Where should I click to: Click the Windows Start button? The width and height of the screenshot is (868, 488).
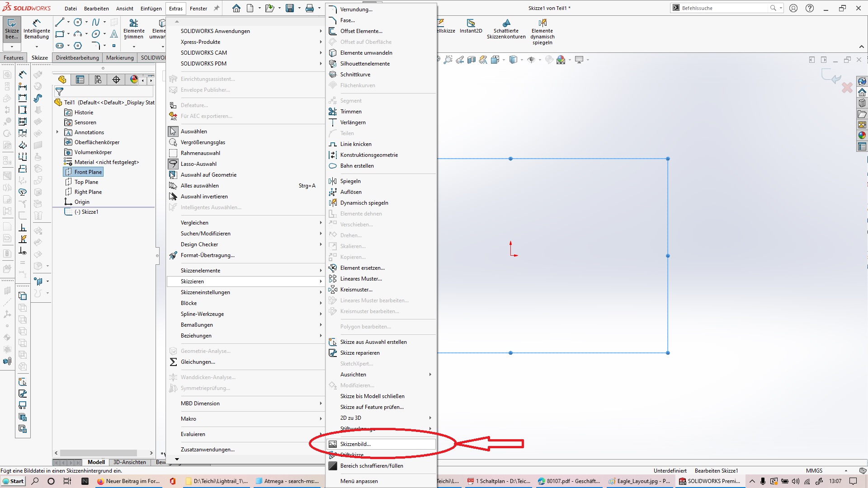click(13, 481)
